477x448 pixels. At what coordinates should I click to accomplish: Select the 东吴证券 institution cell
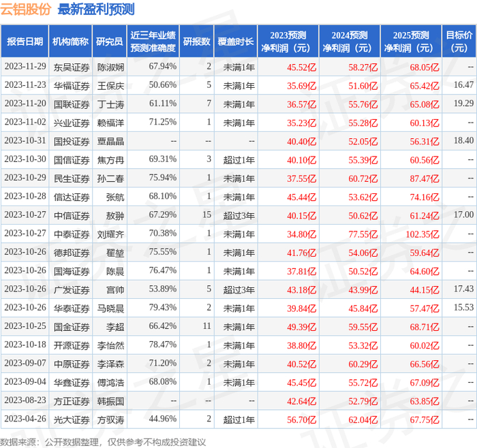(x=72, y=67)
